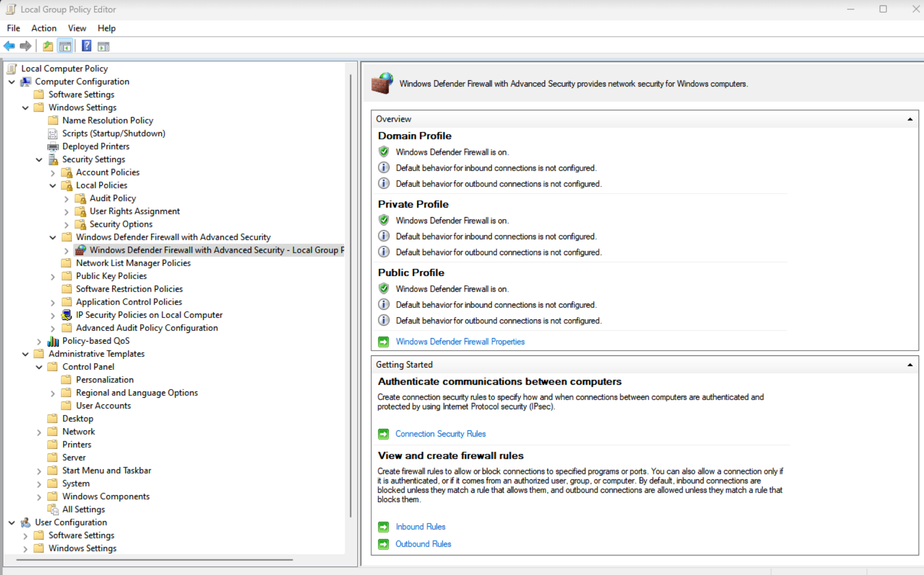This screenshot has height=575, width=924.
Task: Click the firewall brick wall globe header icon
Action: click(x=382, y=84)
